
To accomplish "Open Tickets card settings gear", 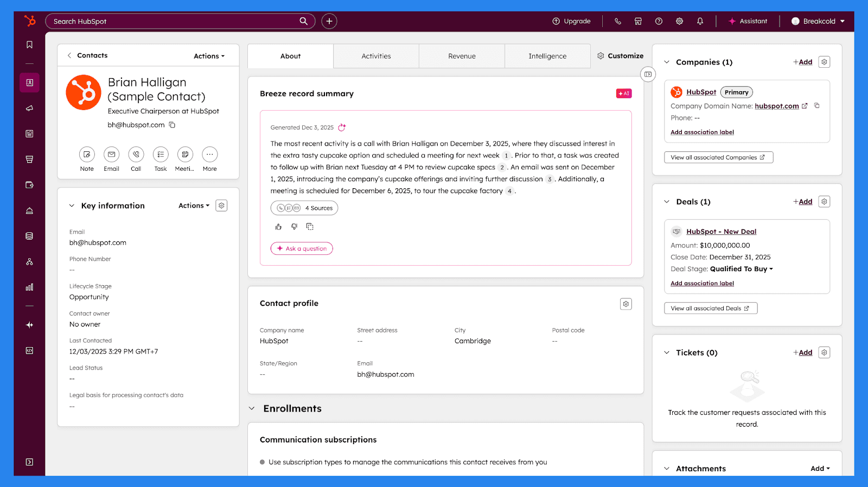I will pos(824,353).
